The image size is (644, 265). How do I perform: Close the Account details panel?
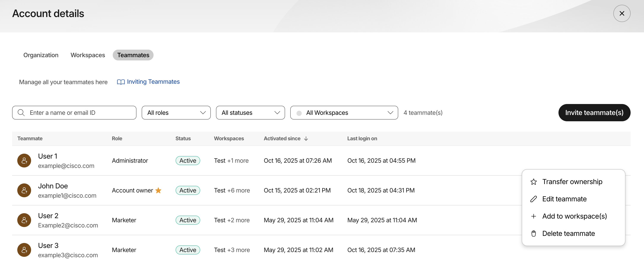[622, 13]
